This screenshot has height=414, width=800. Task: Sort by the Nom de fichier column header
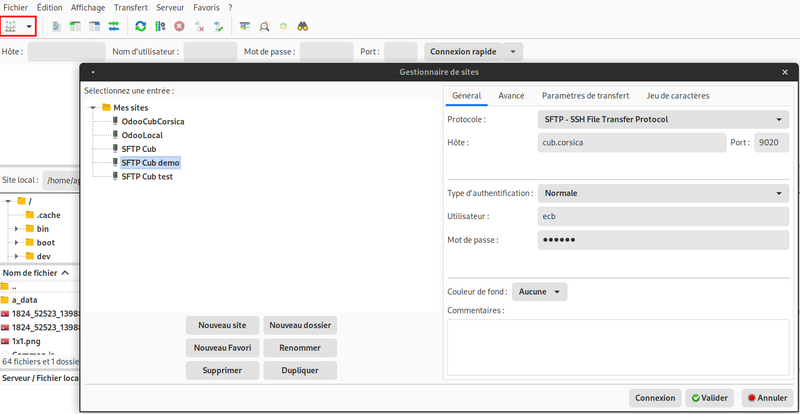[35, 273]
